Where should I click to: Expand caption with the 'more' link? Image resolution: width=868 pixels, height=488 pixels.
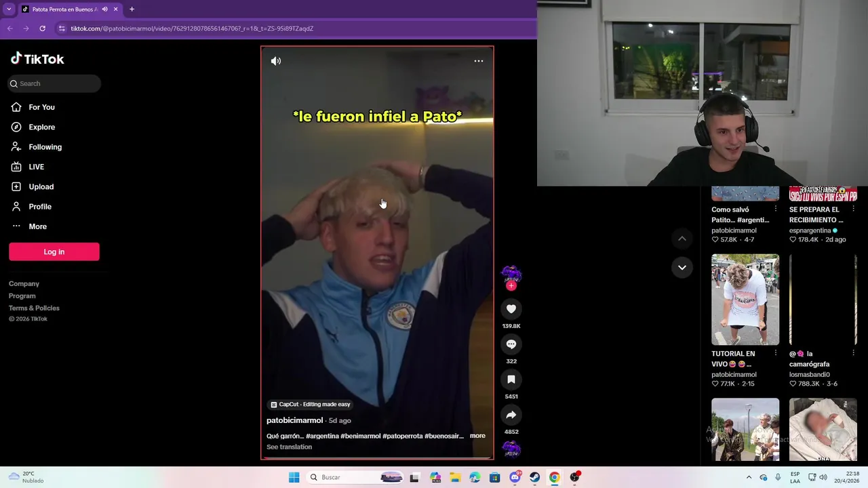point(477,436)
